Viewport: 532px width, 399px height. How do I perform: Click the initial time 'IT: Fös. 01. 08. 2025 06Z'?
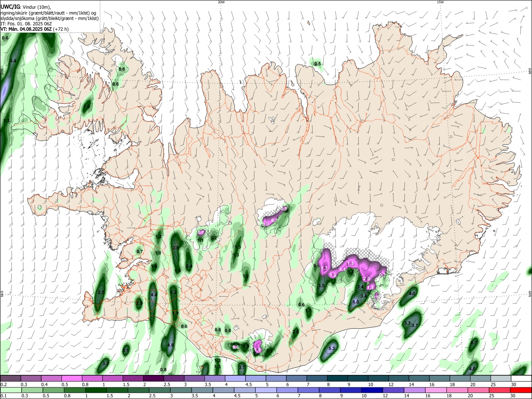point(26,24)
